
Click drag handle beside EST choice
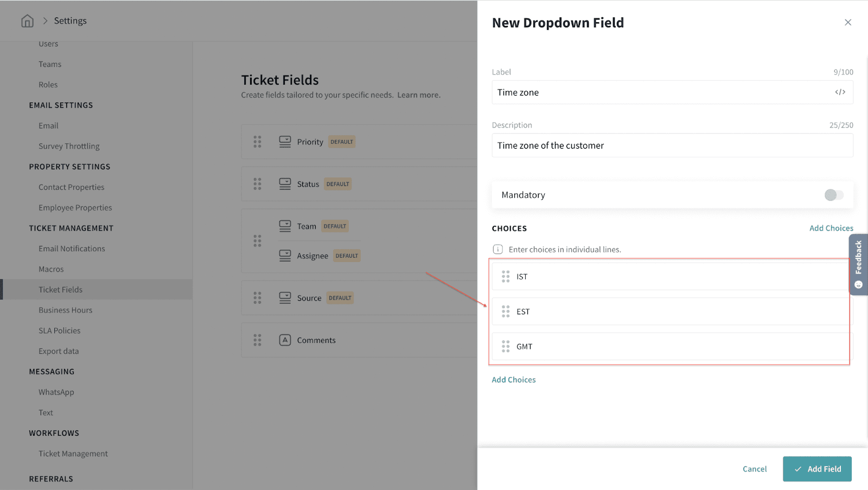pos(506,311)
